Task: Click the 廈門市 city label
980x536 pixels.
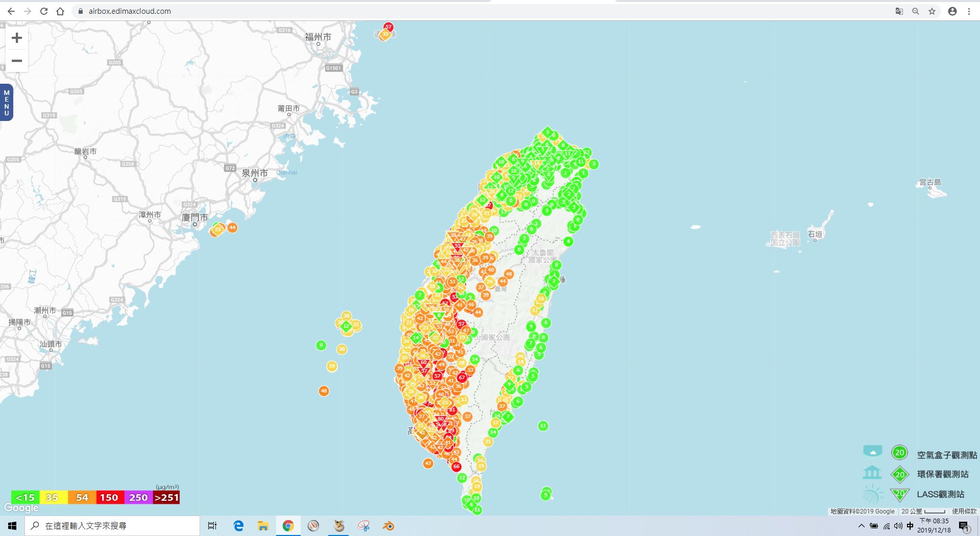Action: pos(195,217)
